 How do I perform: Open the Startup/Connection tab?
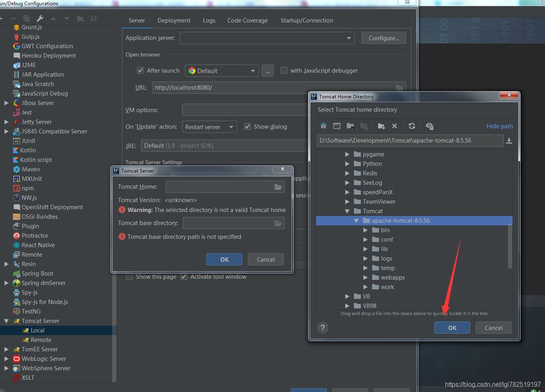[306, 21]
